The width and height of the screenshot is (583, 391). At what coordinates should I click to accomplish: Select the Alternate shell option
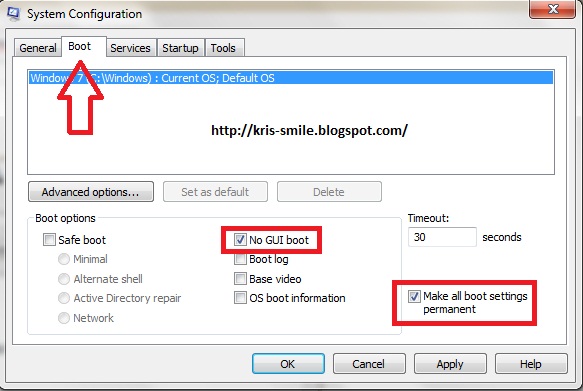64,279
